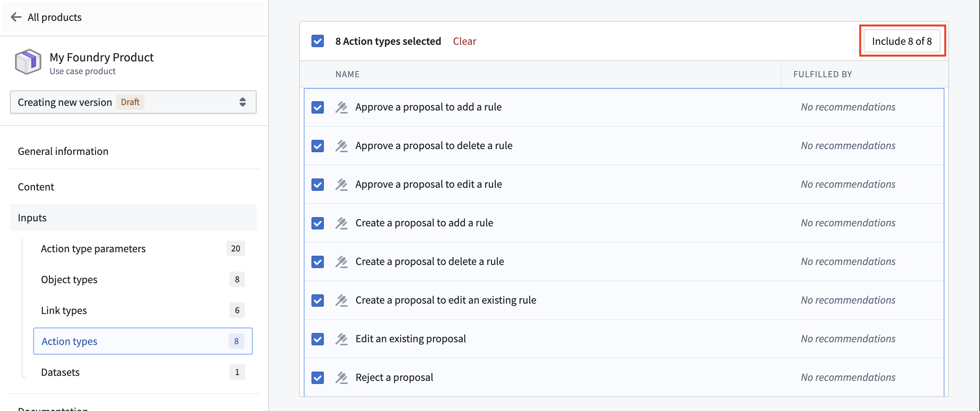Uncheck Create a proposal to delete a rule
Viewport: 980px width, 411px height.
tap(318, 262)
